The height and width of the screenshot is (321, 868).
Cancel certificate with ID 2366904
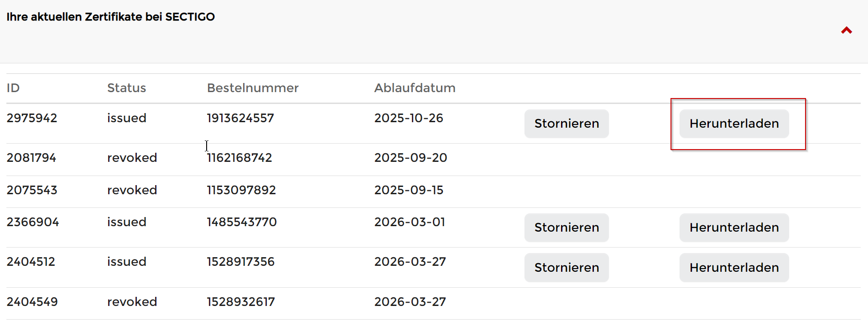coord(567,228)
